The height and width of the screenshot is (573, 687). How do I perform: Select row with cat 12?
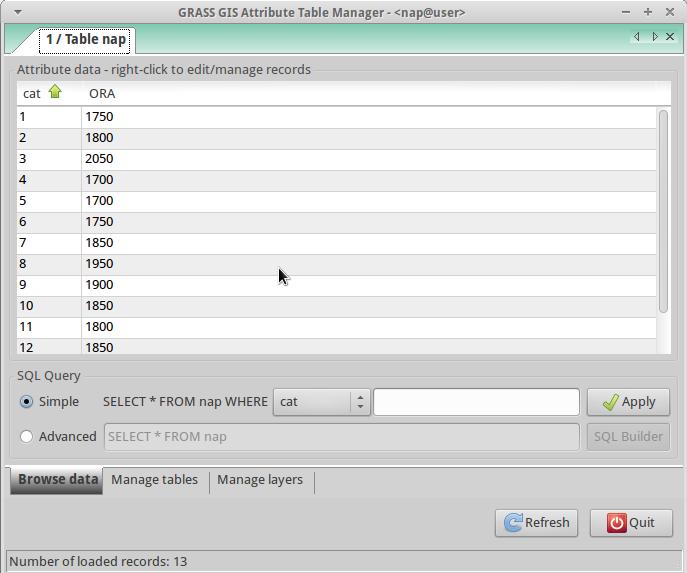point(336,347)
